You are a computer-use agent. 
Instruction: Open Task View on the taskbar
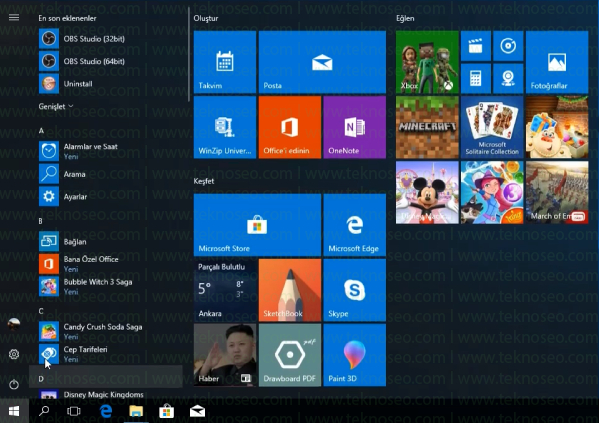click(74, 411)
